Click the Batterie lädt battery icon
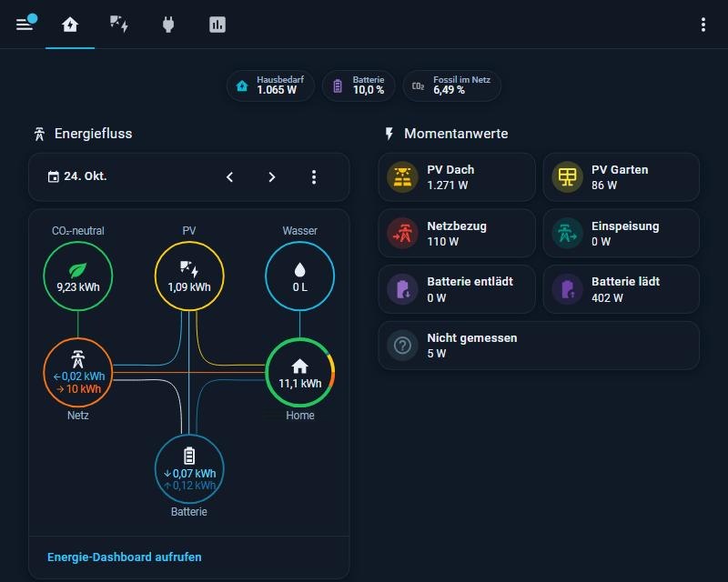Viewport: 728px width, 582px height. (567, 289)
